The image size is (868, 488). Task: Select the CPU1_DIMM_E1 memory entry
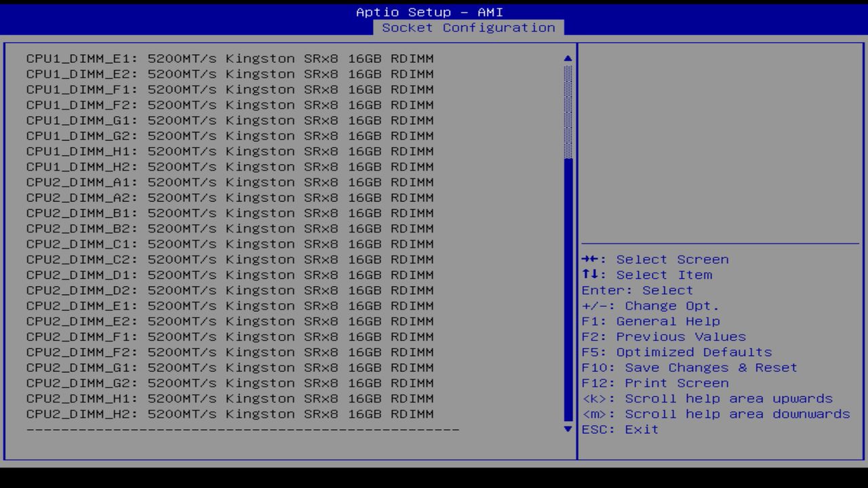(x=229, y=58)
